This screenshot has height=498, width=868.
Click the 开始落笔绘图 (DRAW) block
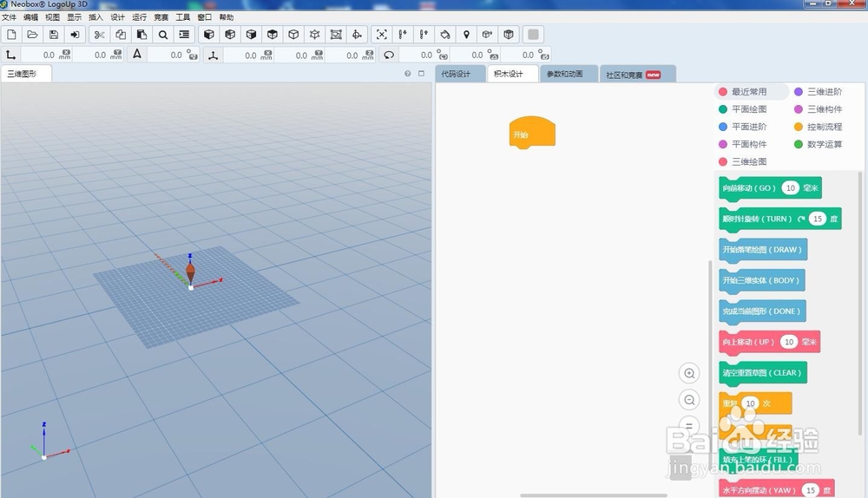point(763,250)
